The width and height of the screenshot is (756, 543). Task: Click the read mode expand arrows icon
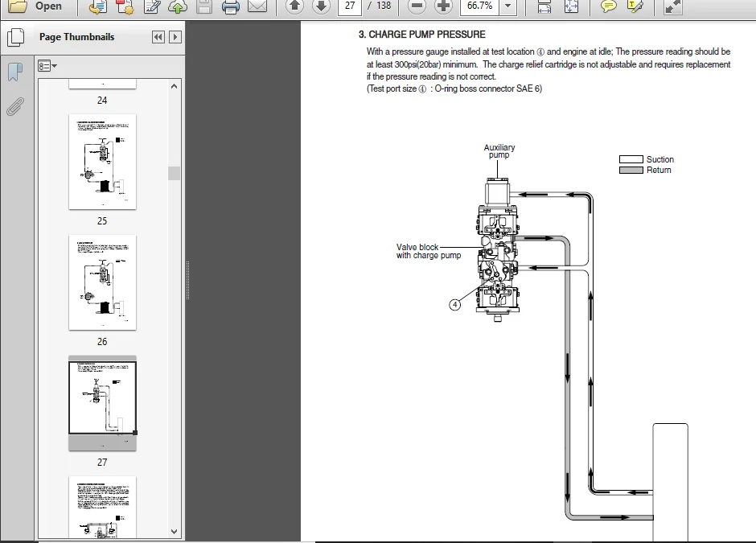672,6
